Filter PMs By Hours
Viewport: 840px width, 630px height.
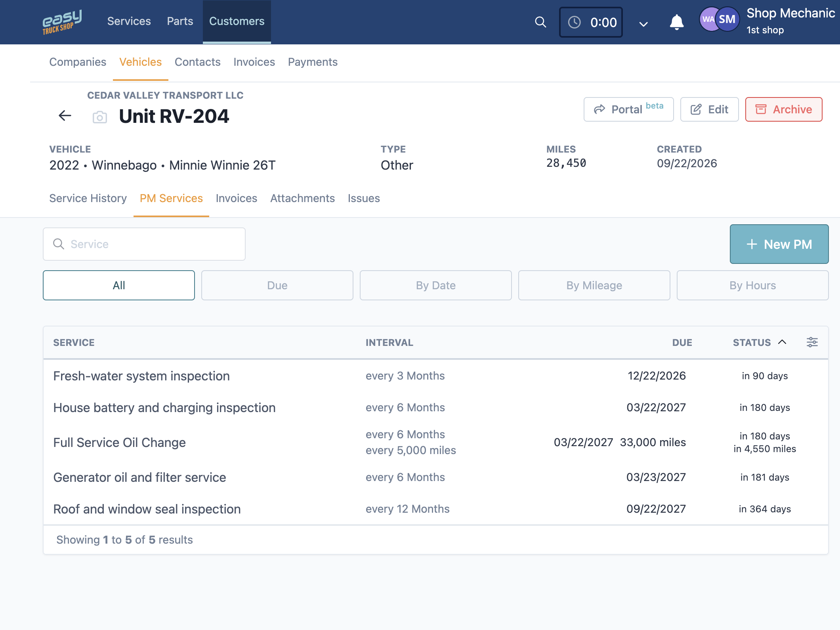click(x=753, y=285)
